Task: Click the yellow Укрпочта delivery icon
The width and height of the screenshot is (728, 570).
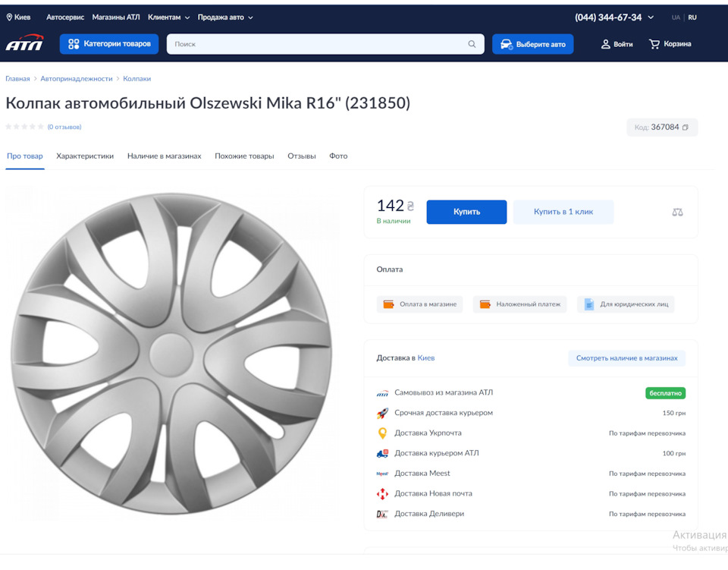Action: click(x=382, y=433)
